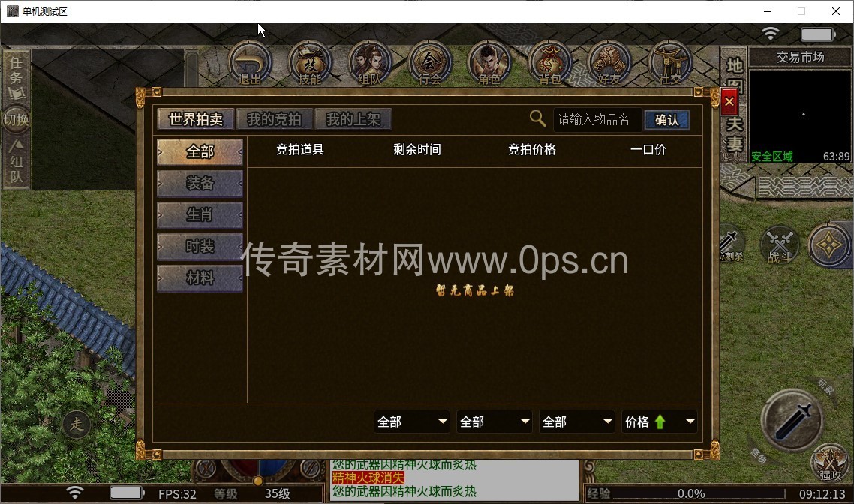This screenshot has height=504, width=854.
Task: Expand the third 全部 filter dropdown
Action: 576,421
